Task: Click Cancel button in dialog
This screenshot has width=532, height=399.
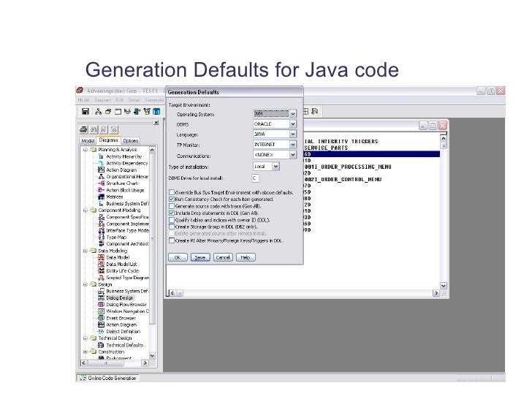Action: [223, 257]
